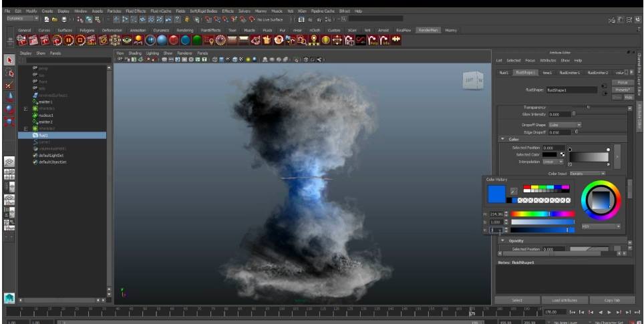This screenshot has height=324, width=644.
Task: Click the Load Attributes button
Action: coord(565,300)
